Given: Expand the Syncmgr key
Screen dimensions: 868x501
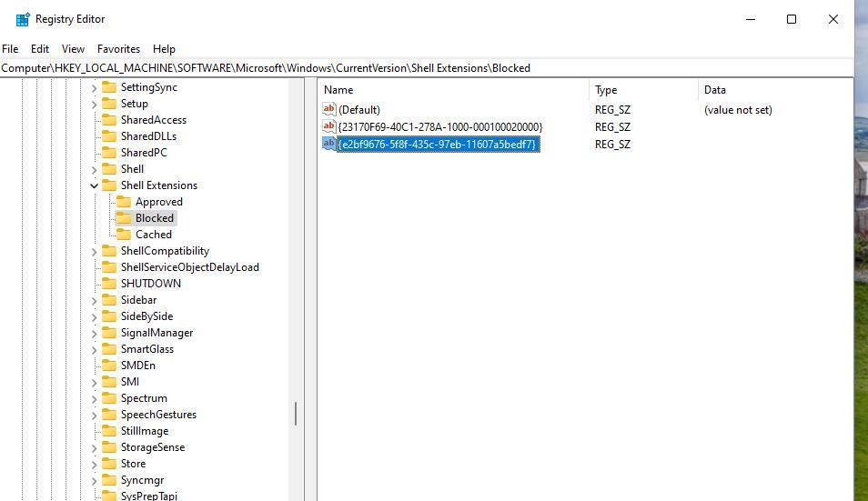Looking at the screenshot, I should click(94, 481).
